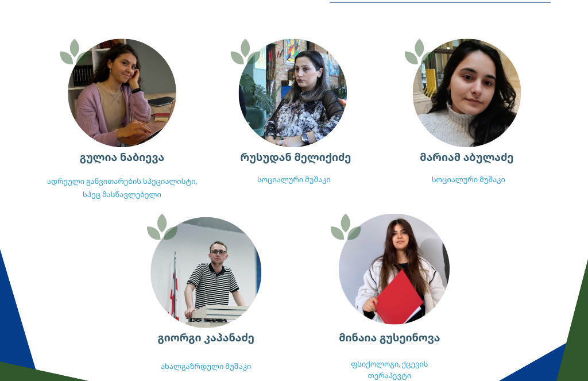The height and width of the screenshot is (381, 588).
Task: Open the photo of რუსუდან მელიქიძე
Action: (293, 93)
